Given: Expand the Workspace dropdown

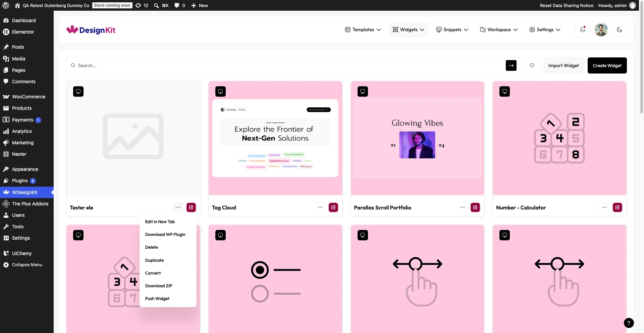Looking at the screenshot, I should pyautogui.click(x=499, y=30).
